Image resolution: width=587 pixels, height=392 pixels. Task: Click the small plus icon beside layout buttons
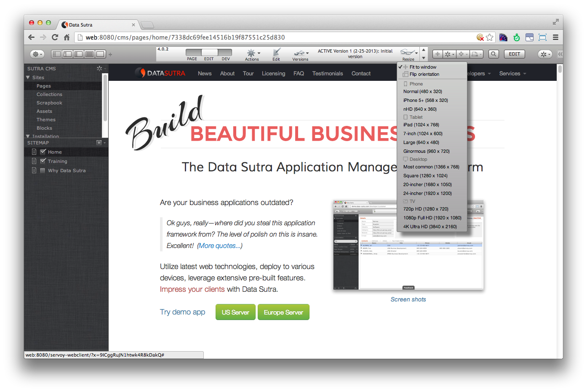[110, 54]
